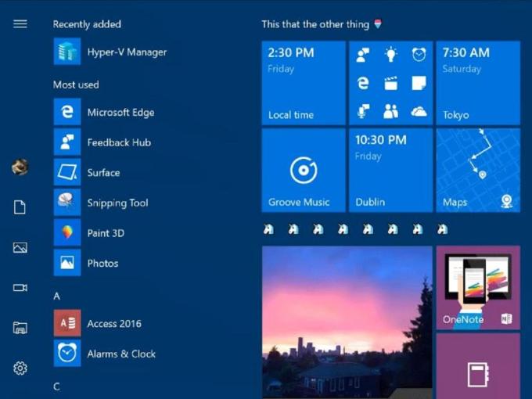Open the hamburger menu icon
This screenshot has width=532, height=399.
coord(20,23)
